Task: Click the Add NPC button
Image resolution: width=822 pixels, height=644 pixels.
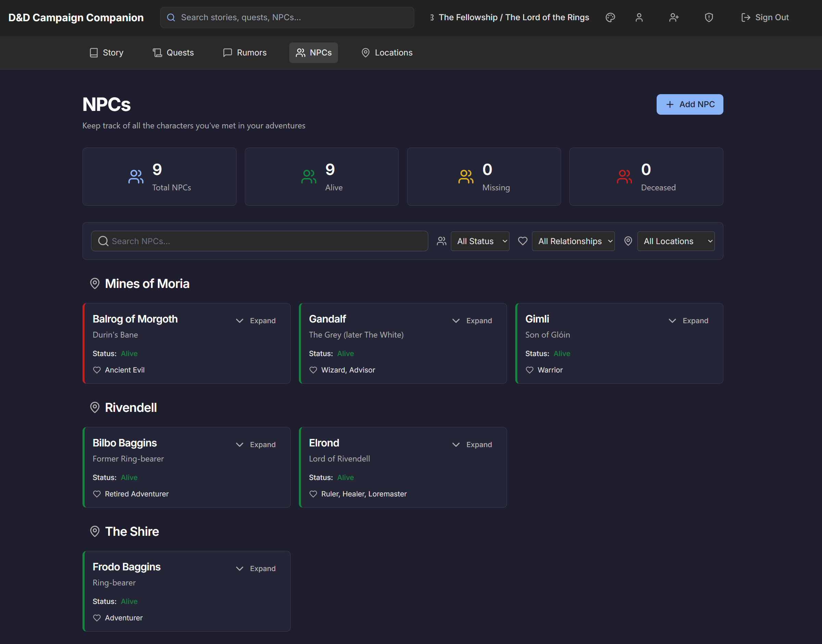Action: [689, 104]
